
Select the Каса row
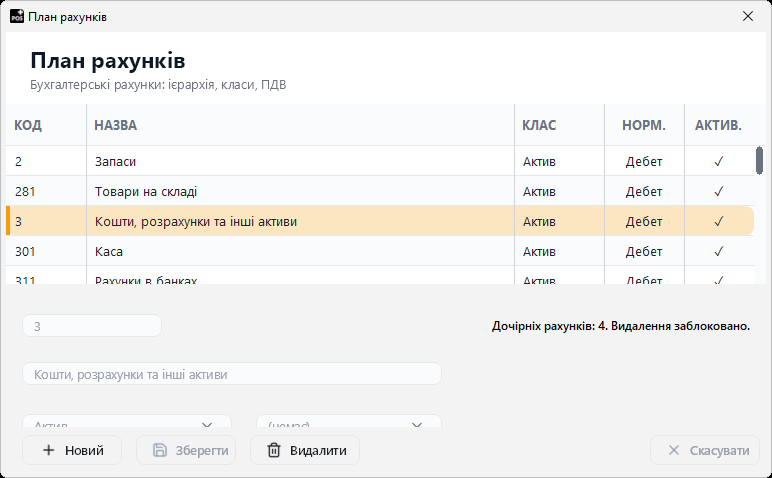click(380, 252)
